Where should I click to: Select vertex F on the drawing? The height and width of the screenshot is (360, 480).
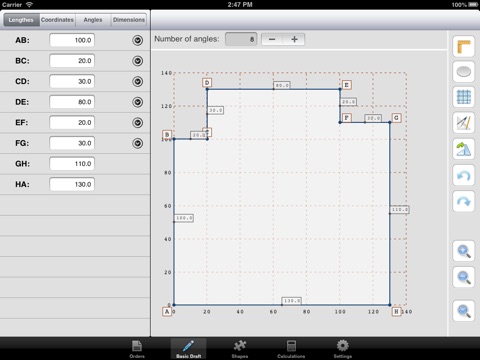[347, 118]
